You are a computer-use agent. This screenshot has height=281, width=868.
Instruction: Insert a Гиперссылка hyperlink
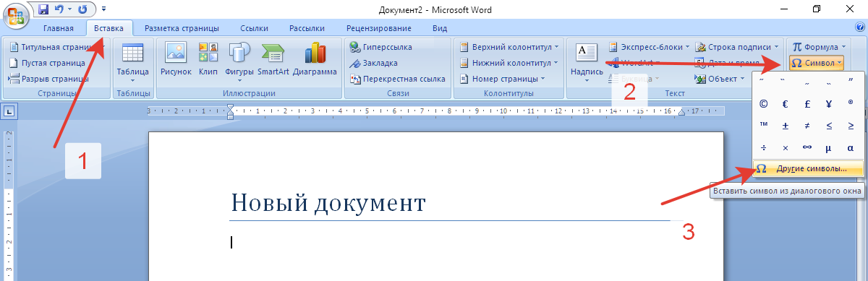[x=381, y=47]
